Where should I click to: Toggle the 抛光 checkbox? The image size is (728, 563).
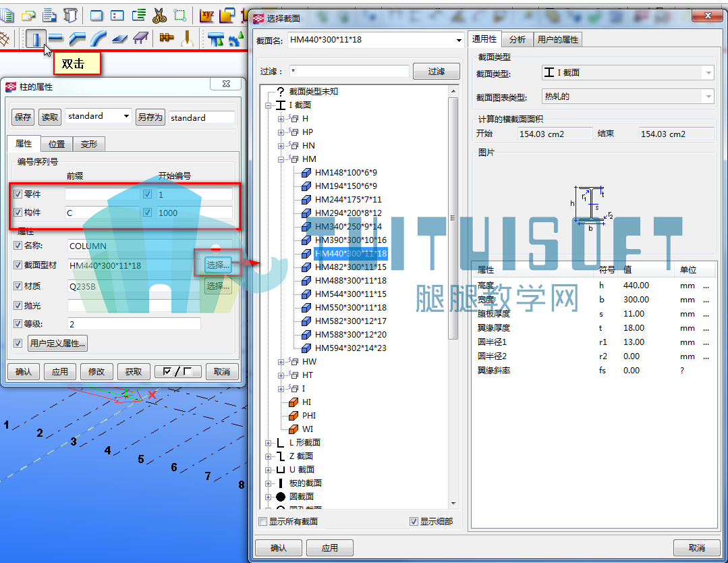click(x=18, y=305)
